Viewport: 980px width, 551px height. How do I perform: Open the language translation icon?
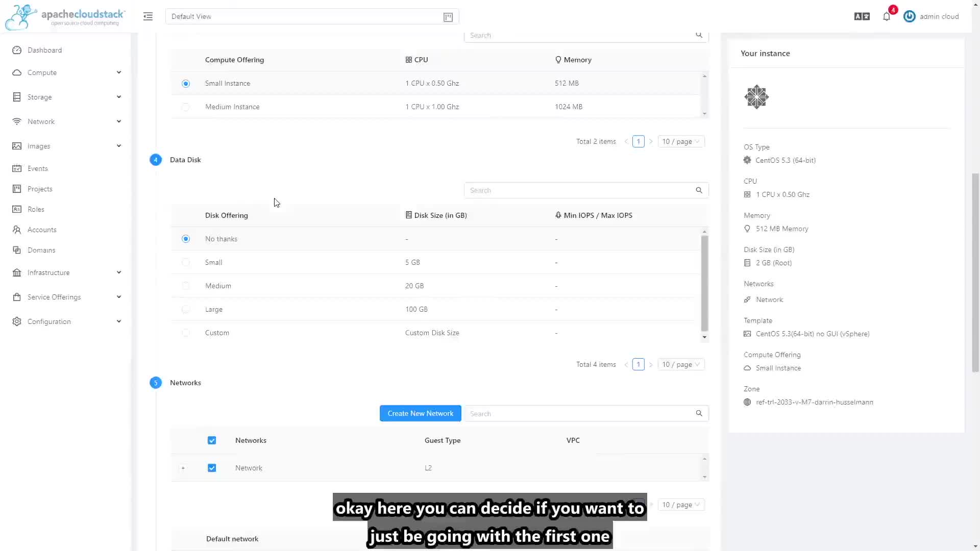click(x=862, y=16)
